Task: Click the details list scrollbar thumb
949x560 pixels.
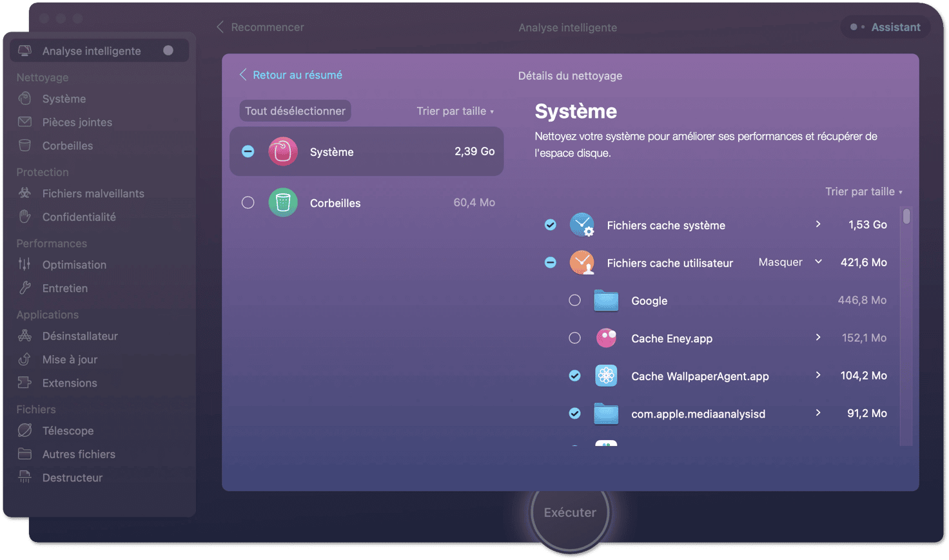Action: 906,216
